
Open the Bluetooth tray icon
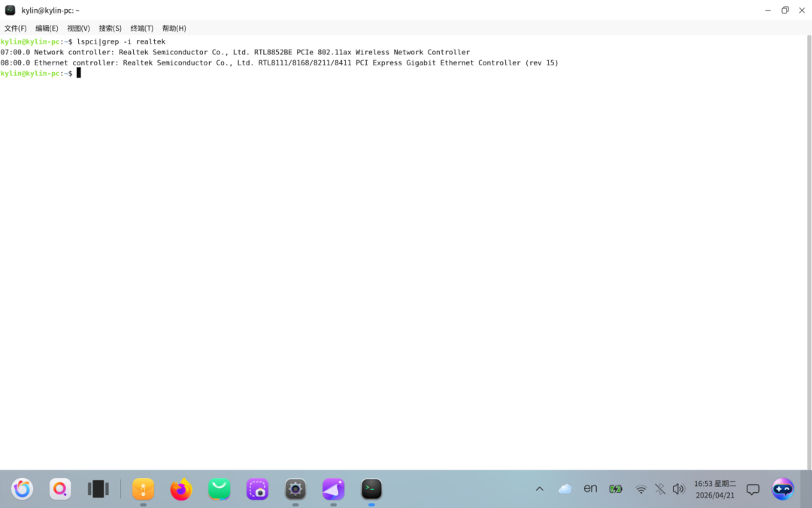(660, 489)
